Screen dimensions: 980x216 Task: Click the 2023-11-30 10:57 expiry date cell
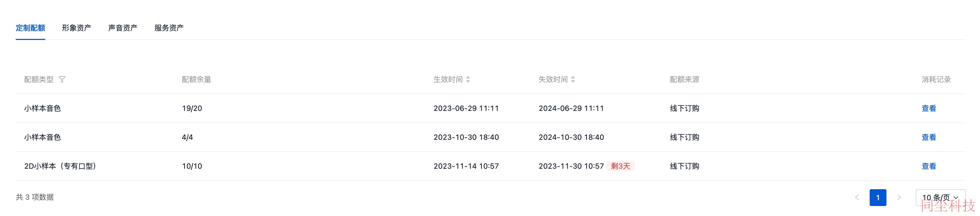click(571, 166)
